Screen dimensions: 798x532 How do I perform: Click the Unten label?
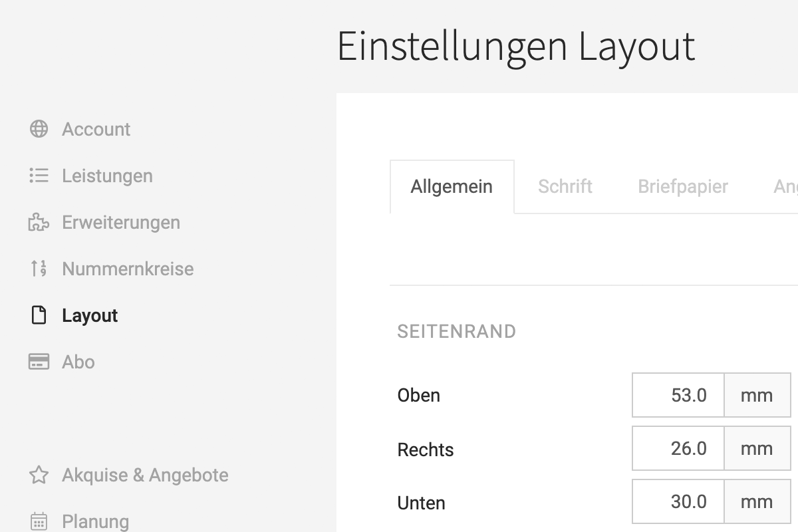coord(421,503)
